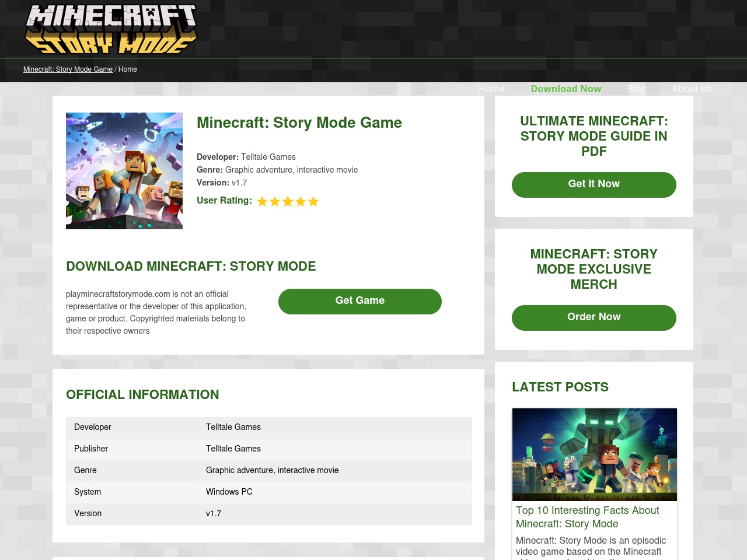Click the Order Now merch button

tap(594, 317)
